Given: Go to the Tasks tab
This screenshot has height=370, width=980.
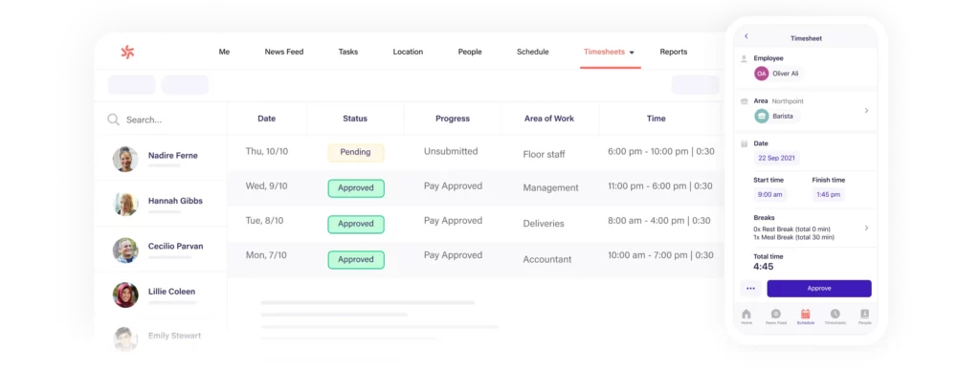Looking at the screenshot, I should click(348, 52).
